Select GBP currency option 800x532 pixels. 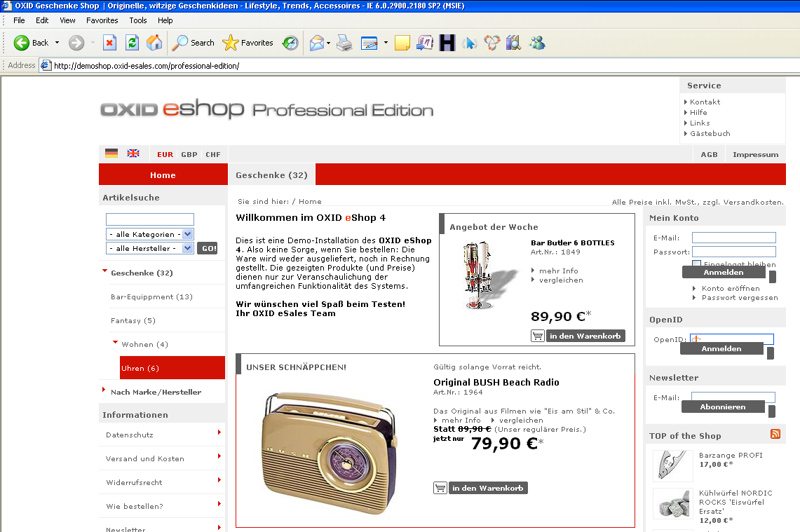[189, 155]
